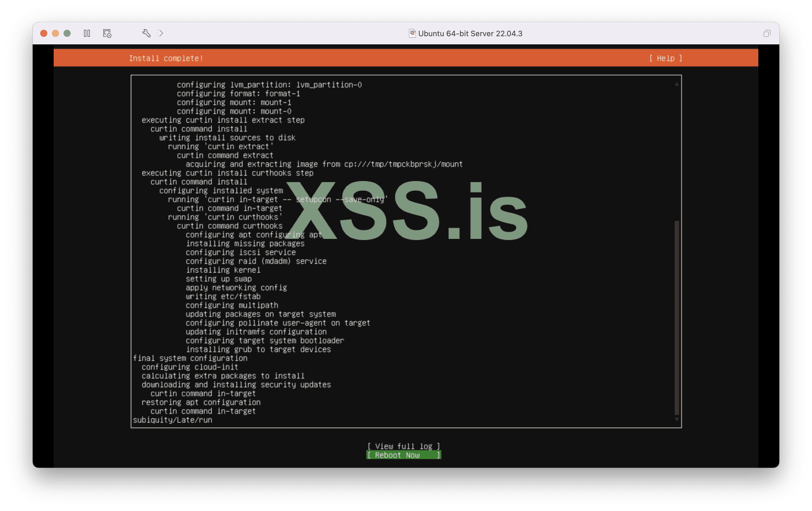The width and height of the screenshot is (812, 511).
Task: Click the log scrollbar thumb
Action: pos(676,317)
